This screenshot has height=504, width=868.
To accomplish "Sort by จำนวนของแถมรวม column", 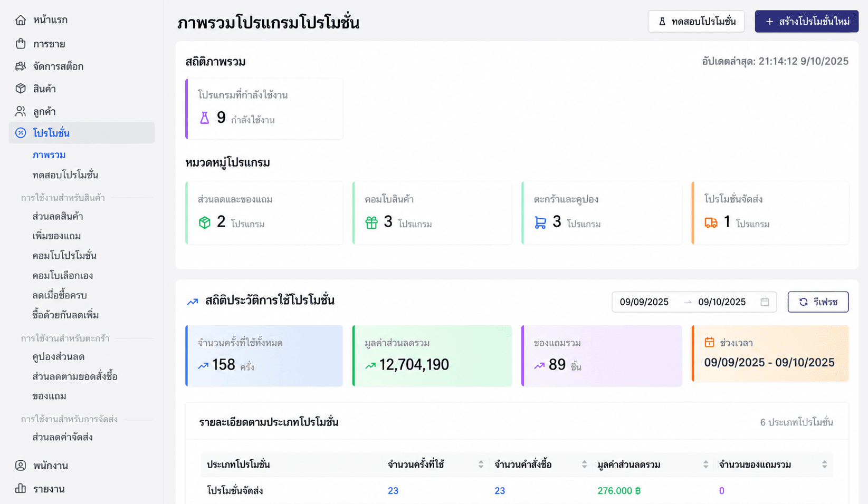I will [824, 464].
